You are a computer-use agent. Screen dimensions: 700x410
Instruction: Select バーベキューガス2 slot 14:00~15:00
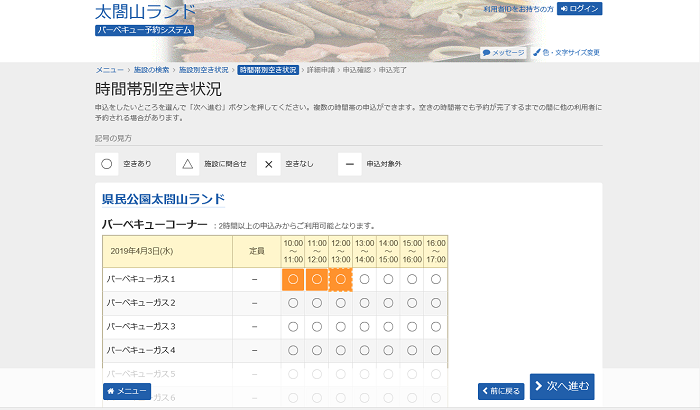pyautogui.click(x=388, y=303)
